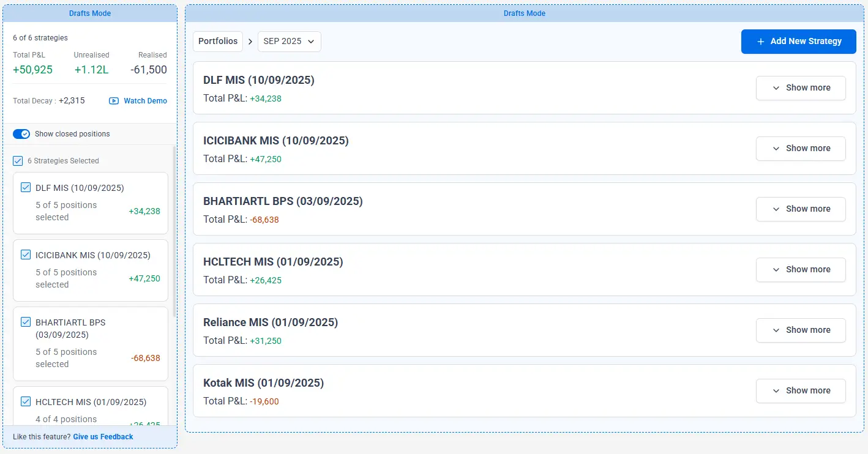Click HCLTECH card Total P&L +26,425

coord(266,280)
